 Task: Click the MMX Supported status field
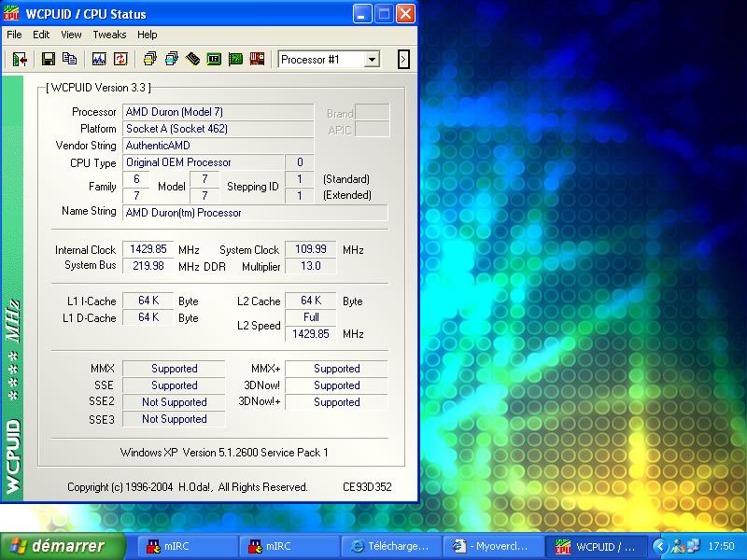click(x=174, y=369)
